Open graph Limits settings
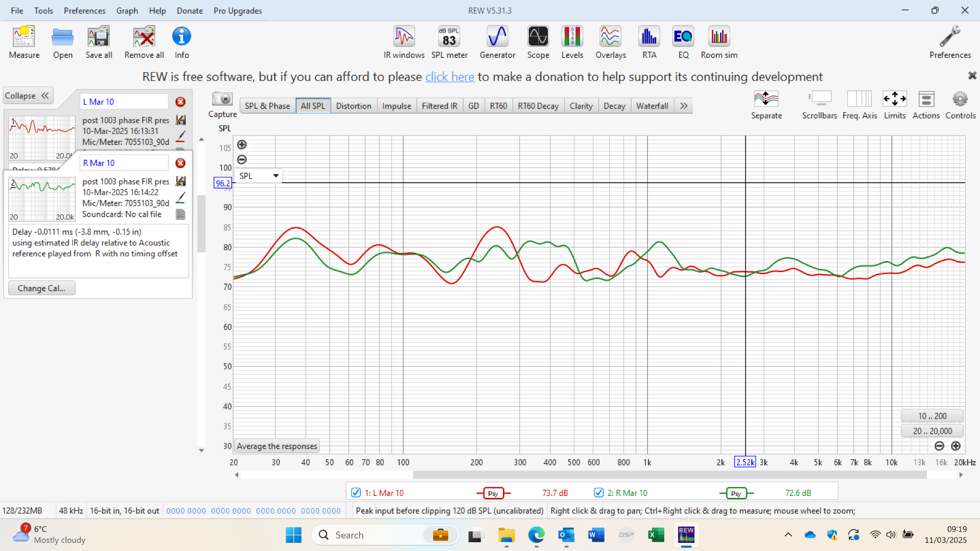Viewport: 980px width, 551px height. coord(894,105)
